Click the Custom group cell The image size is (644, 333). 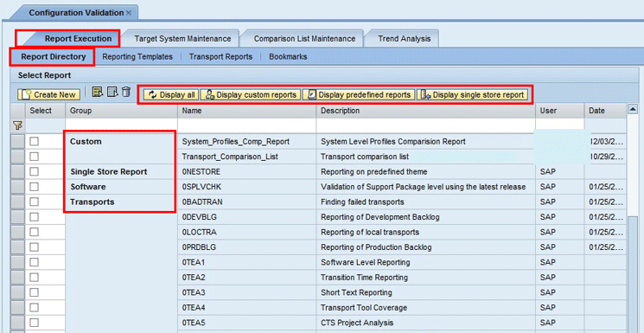click(86, 142)
